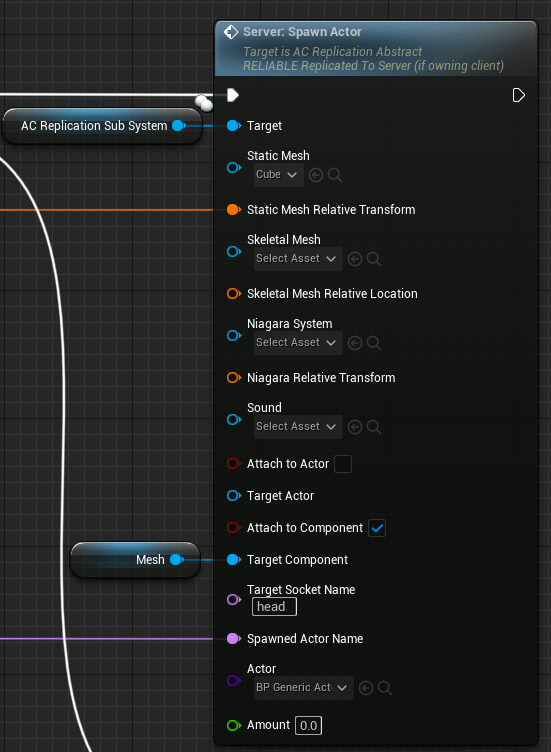Click the Amount value field
This screenshot has width=551, height=752.
coord(308,725)
